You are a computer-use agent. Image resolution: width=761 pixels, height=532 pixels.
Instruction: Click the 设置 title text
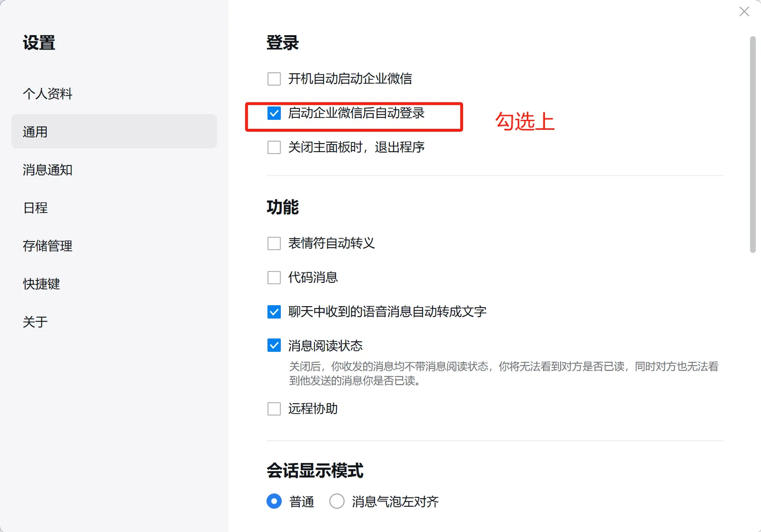[x=39, y=43]
